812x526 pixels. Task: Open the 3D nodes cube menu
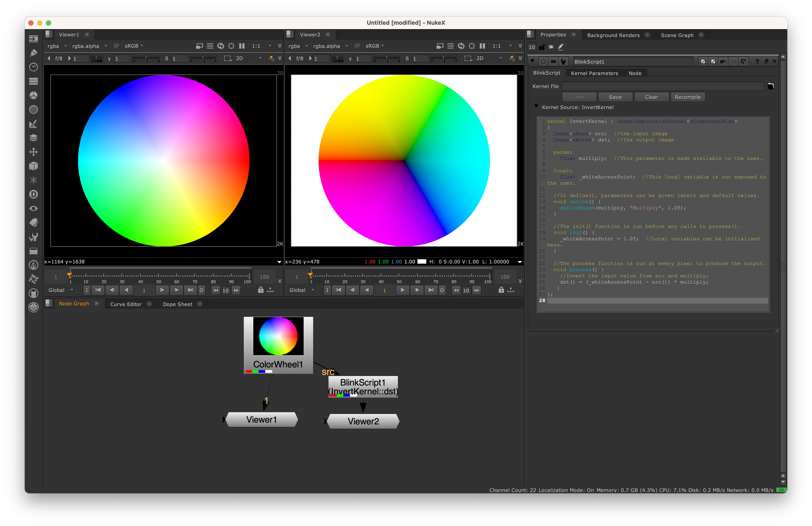pyautogui.click(x=34, y=166)
